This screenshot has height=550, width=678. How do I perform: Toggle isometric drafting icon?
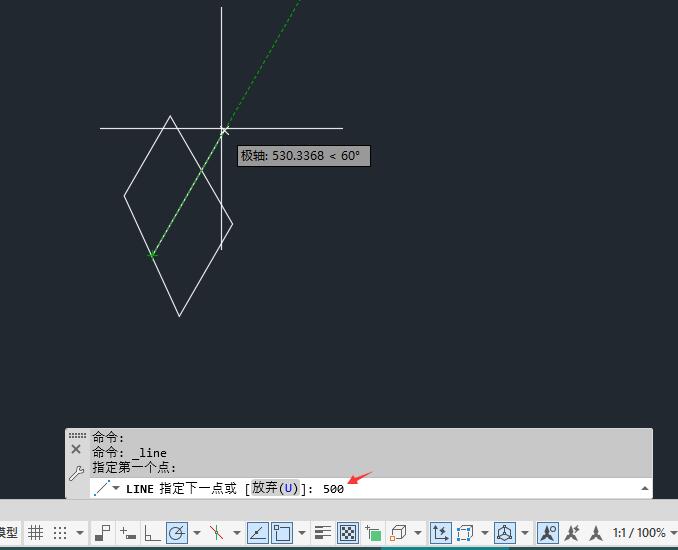coord(217,533)
